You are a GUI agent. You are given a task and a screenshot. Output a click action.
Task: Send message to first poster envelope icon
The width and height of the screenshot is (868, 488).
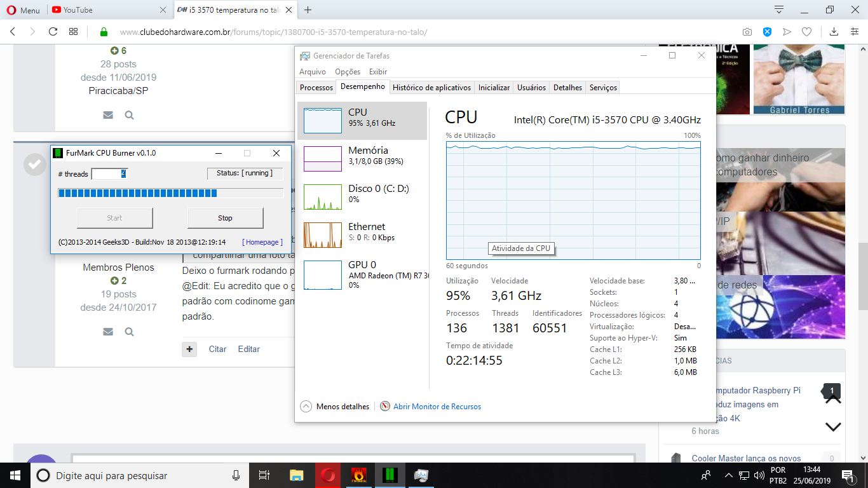[108, 115]
